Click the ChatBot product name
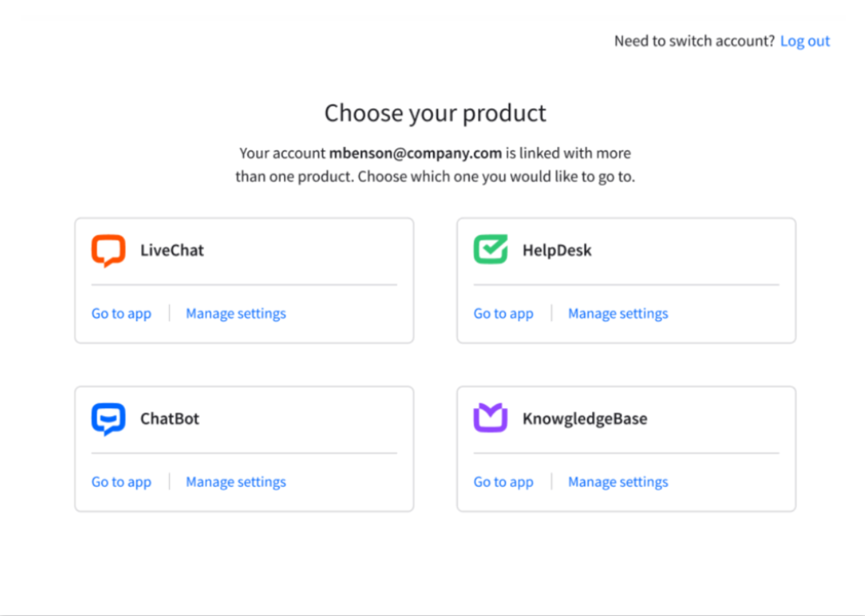865x616 pixels. point(170,419)
